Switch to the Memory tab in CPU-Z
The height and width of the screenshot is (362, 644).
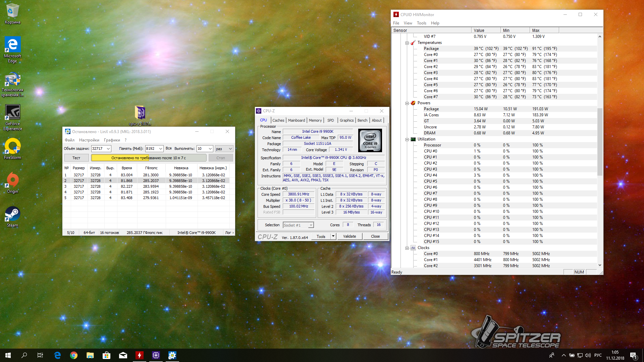tap(315, 120)
